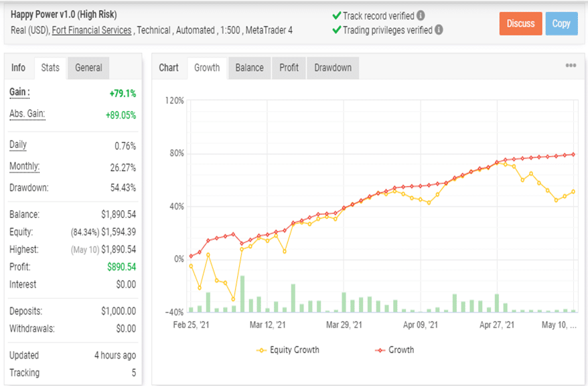Click the green checkmark beside Trading privileges verified
588x386 pixels.
tap(336, 29)
